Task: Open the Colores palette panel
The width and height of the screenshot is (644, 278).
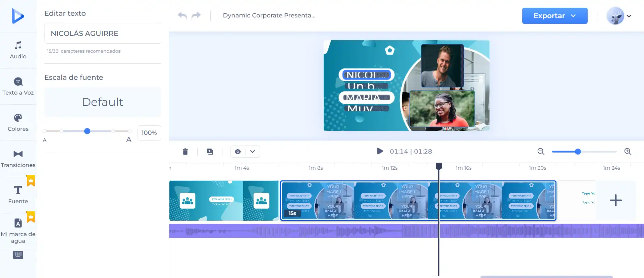Action: [18, 123]
